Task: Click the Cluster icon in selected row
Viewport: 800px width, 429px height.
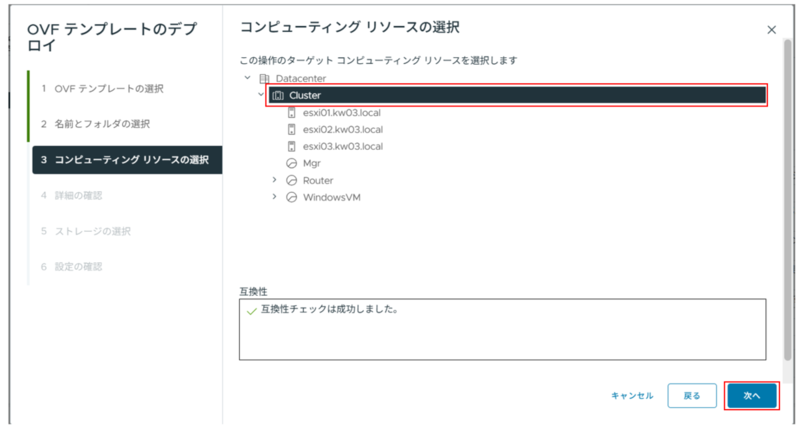Action: click(278, 95)
